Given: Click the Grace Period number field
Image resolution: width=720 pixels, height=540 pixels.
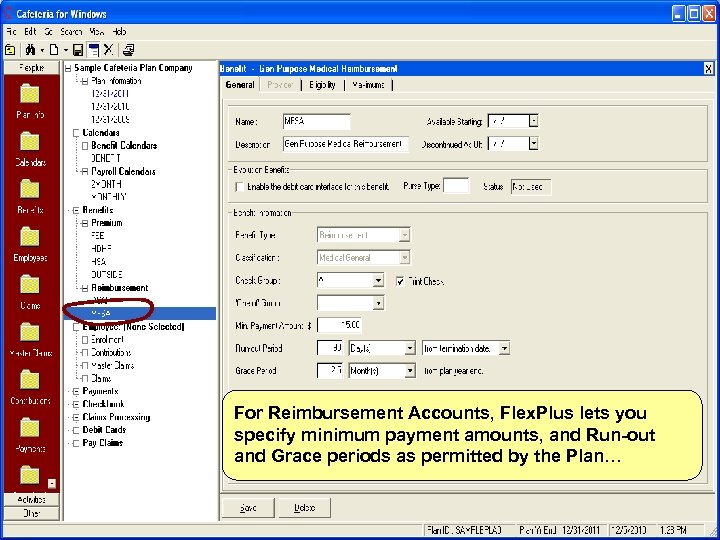Looking at the screenshot, I should pyautogui.click(x=330, y=371).
